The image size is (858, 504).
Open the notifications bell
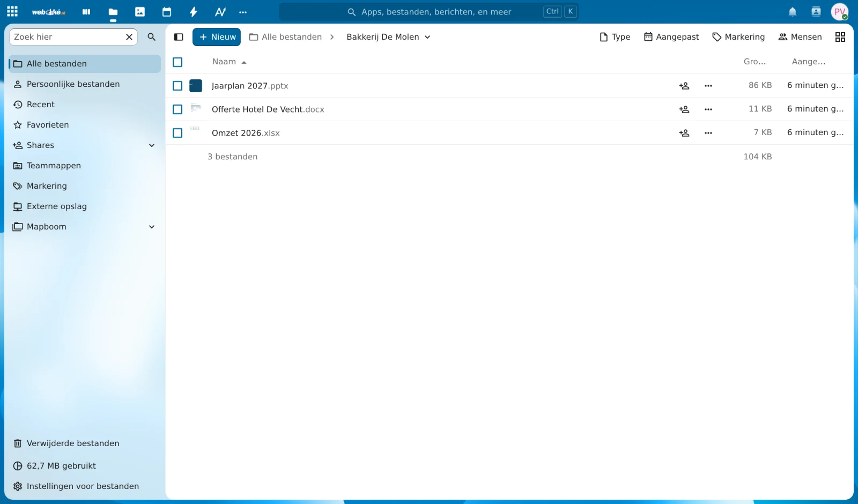tap(793, 12)
